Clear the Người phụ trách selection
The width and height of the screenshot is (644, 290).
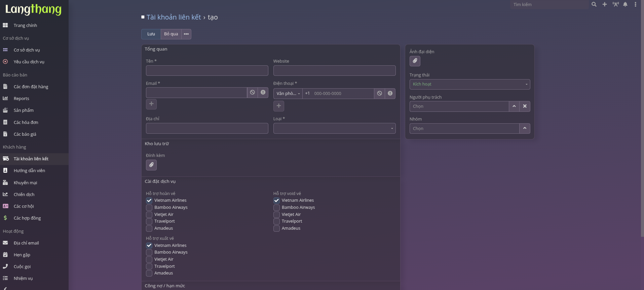tap(525, 106)
